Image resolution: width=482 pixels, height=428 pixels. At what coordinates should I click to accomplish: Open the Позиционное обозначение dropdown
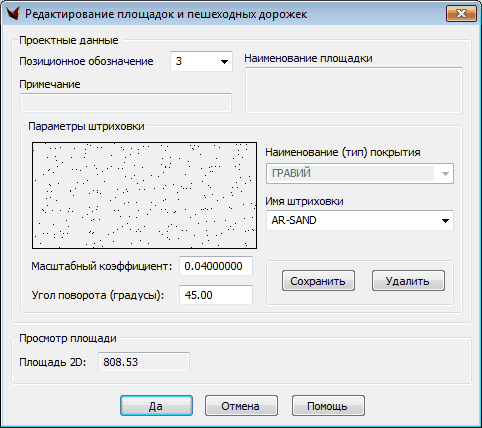pyautogui.click(x=201, y=61)
